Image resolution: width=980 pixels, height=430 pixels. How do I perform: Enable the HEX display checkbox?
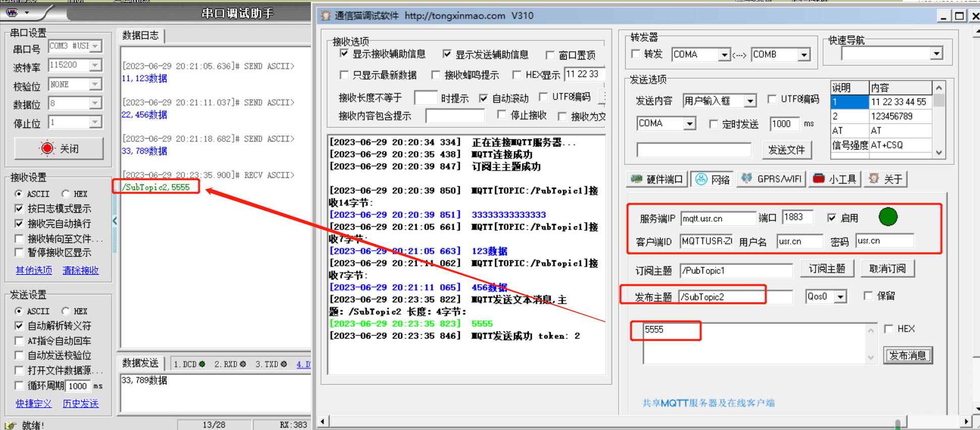(517, 75)
